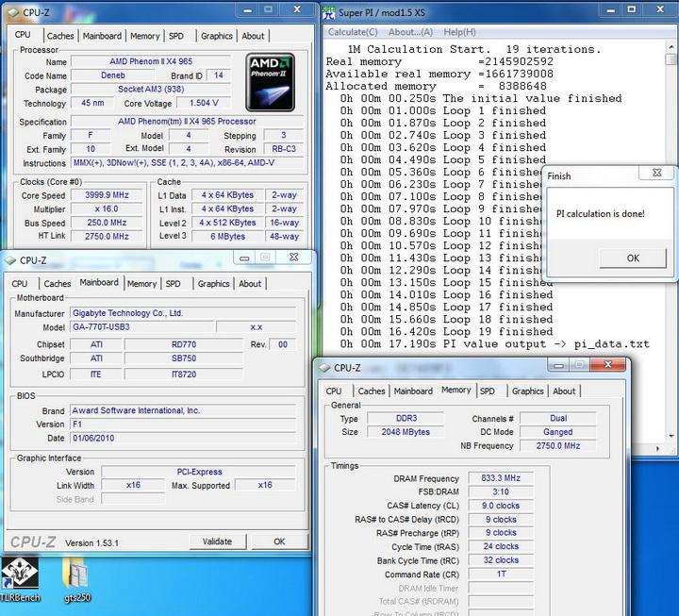Switch to CPU tab in Memory CPU-Z window
This screenshot has width=679, height=616.
(334, 391)
